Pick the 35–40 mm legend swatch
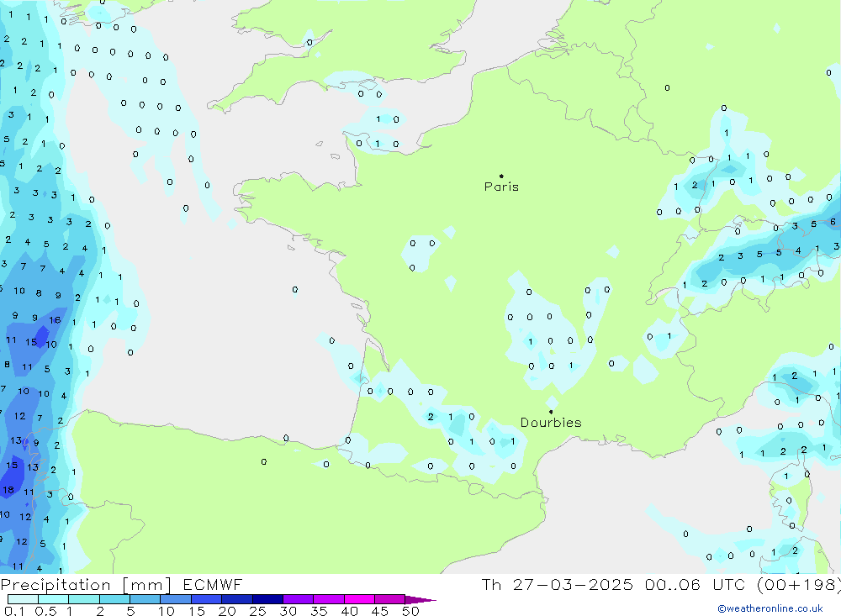 tap(328, 599)
